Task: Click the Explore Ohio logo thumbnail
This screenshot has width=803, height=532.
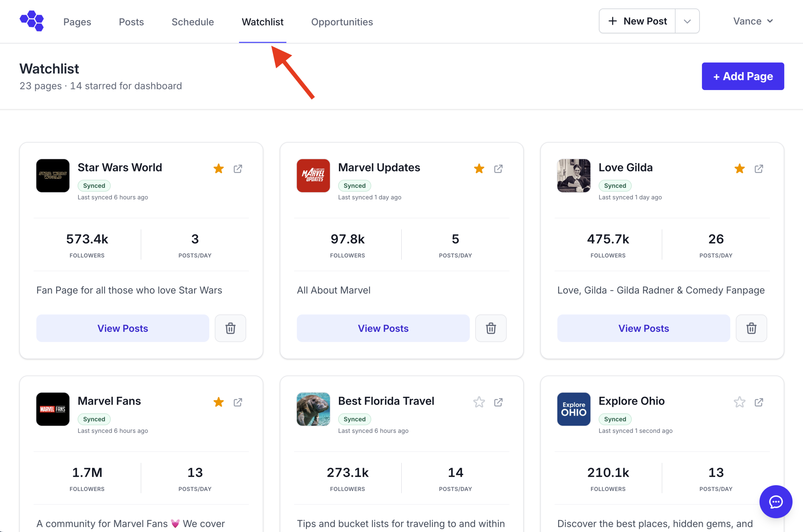Action: (574, 409)
